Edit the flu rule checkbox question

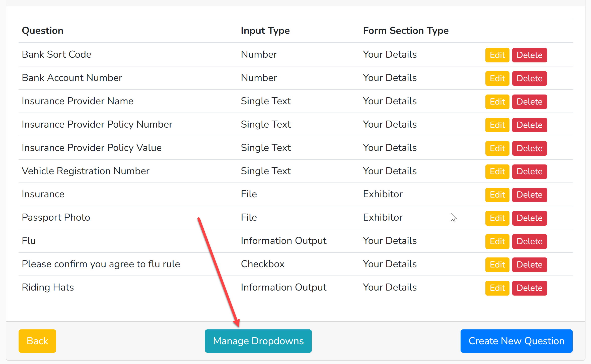click(497, 265)
